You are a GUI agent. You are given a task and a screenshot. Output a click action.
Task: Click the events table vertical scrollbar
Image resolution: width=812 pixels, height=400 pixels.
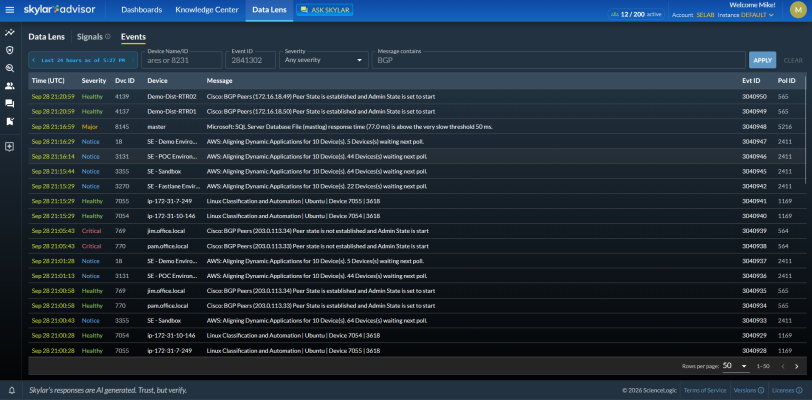805,130
